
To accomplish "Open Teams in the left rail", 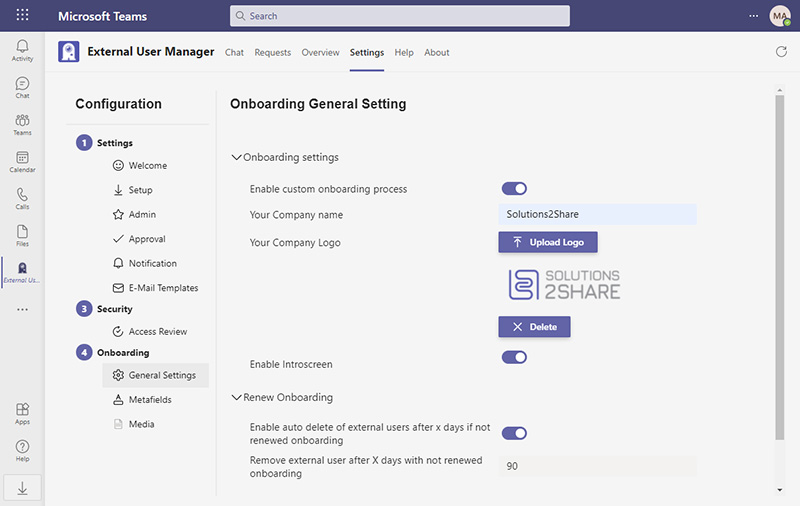I will pos(22,124).
